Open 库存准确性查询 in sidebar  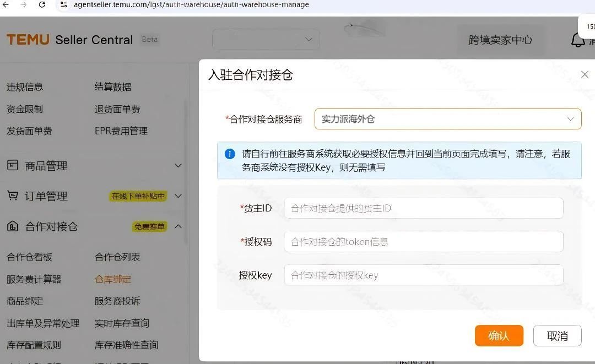[x=126, y=345]
